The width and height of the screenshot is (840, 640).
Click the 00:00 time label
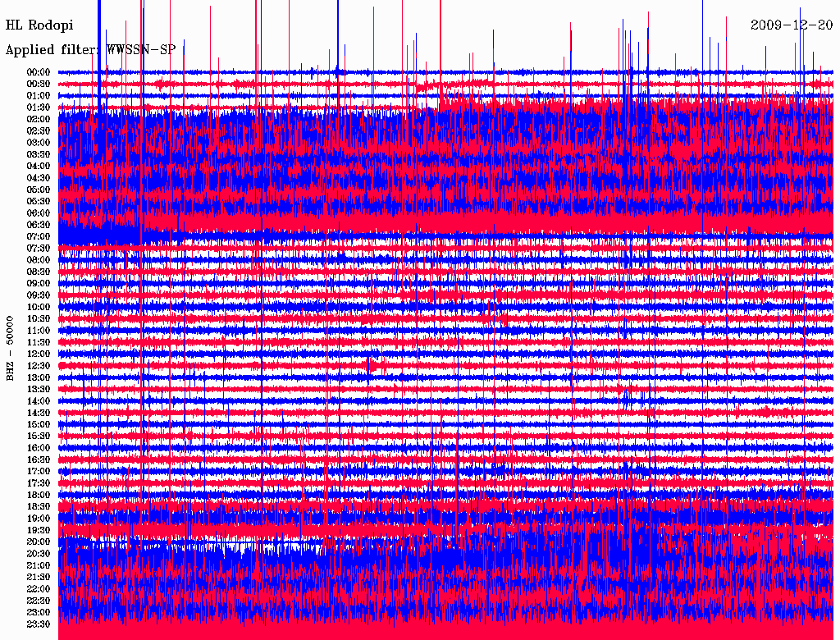39,72
